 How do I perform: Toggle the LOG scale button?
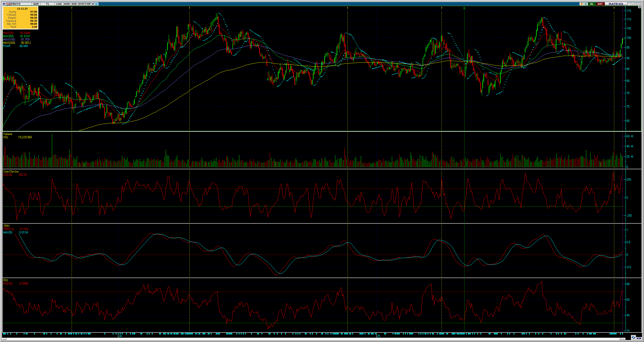pos(59,4)
